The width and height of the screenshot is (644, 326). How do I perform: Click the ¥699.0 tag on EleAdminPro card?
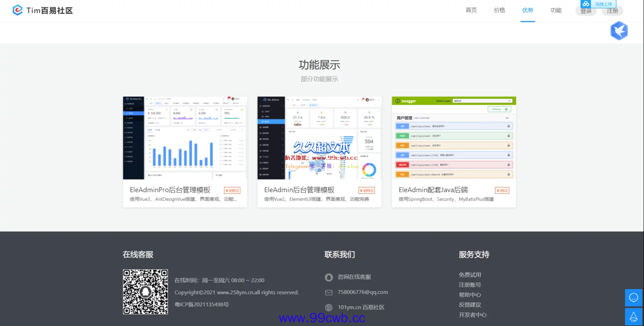[x=232, y=190]
